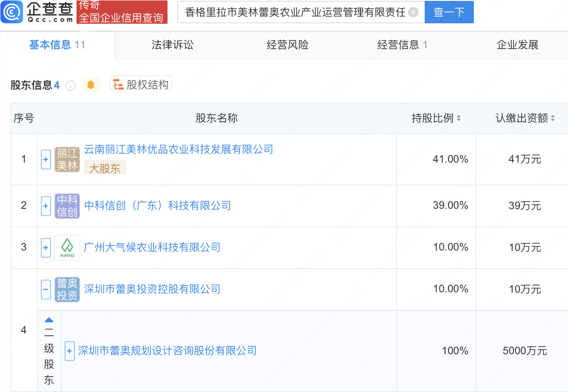Screen dimensions: 568x392
Task: Open 中科信创（广东）科技有限公司 link
Action: point(157,206)
